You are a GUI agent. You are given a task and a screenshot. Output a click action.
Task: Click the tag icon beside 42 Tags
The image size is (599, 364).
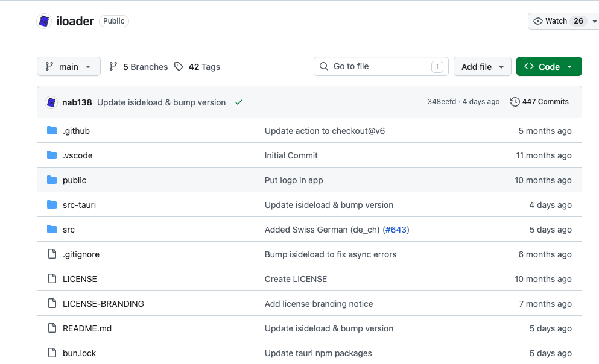coord(179,67)
